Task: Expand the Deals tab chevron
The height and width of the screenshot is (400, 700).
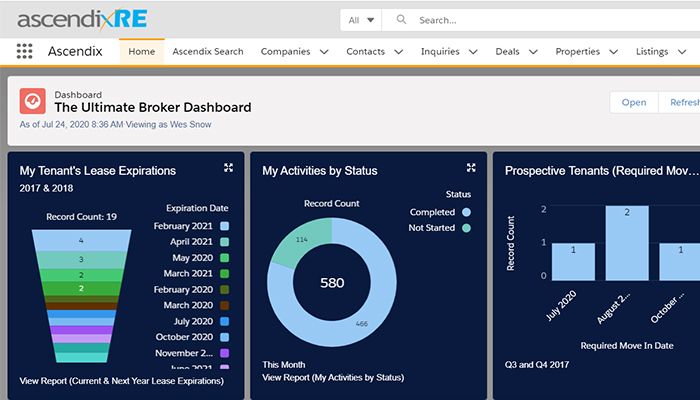Action: click(x=533, y=52)
